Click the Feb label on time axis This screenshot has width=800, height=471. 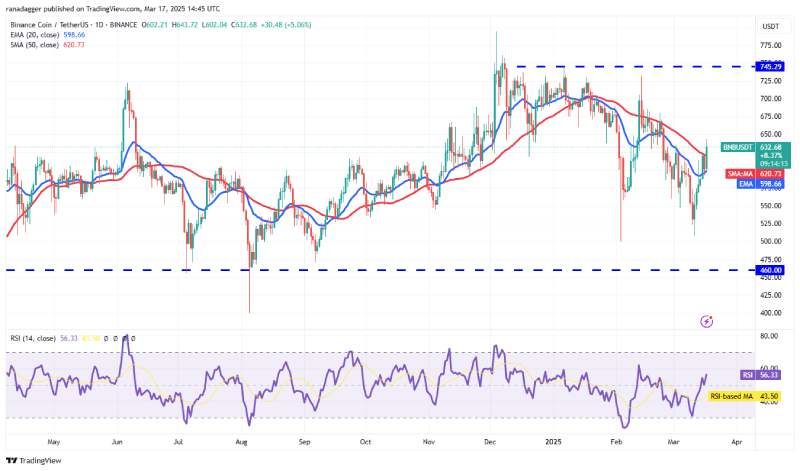click(616, 442)
